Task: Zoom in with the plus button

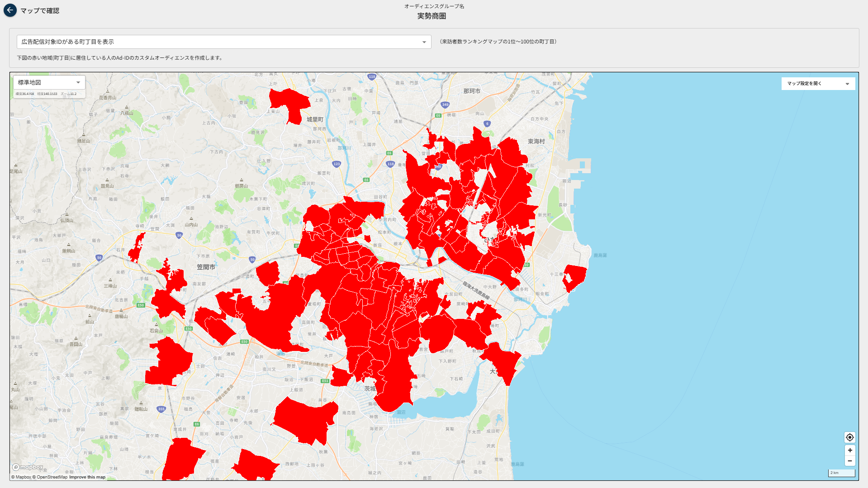Action: 850,450
